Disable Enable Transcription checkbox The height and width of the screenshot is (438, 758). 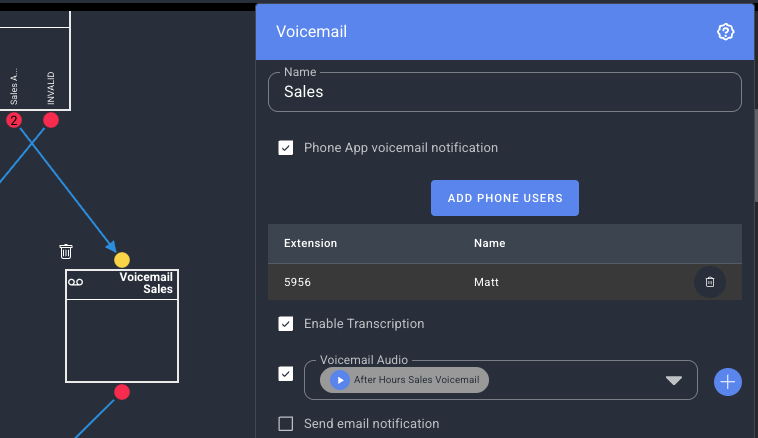(x=286, y=324)
